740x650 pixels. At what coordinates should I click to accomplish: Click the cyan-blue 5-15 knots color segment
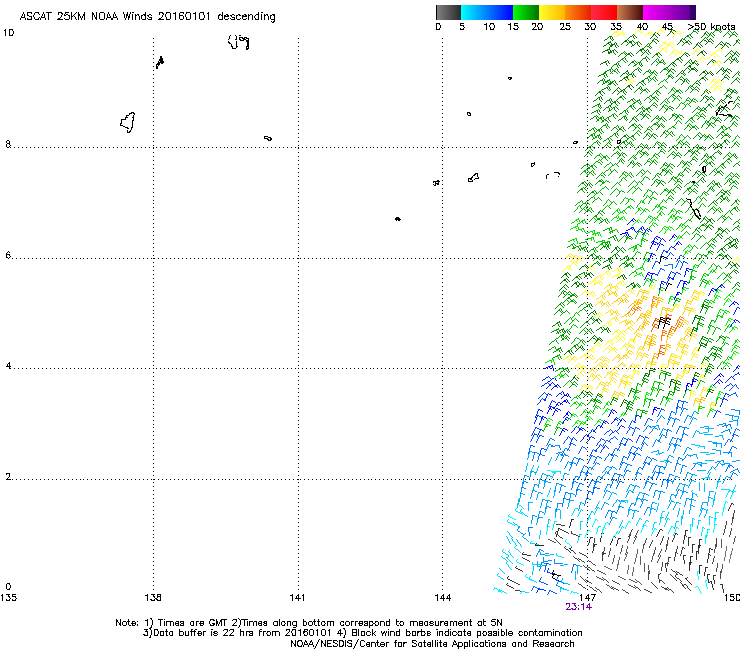(487, 12)
